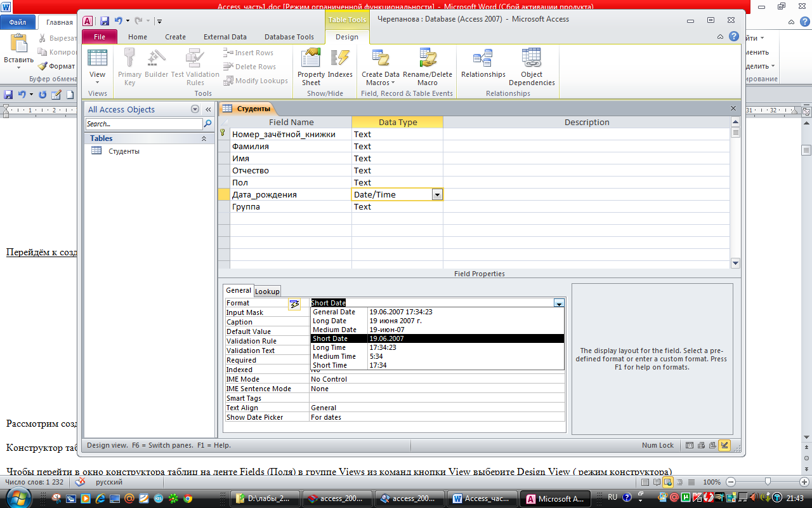
Task: Switch to External Data ribbon tab
Action: pyautogui.click(x=225, y=37)
